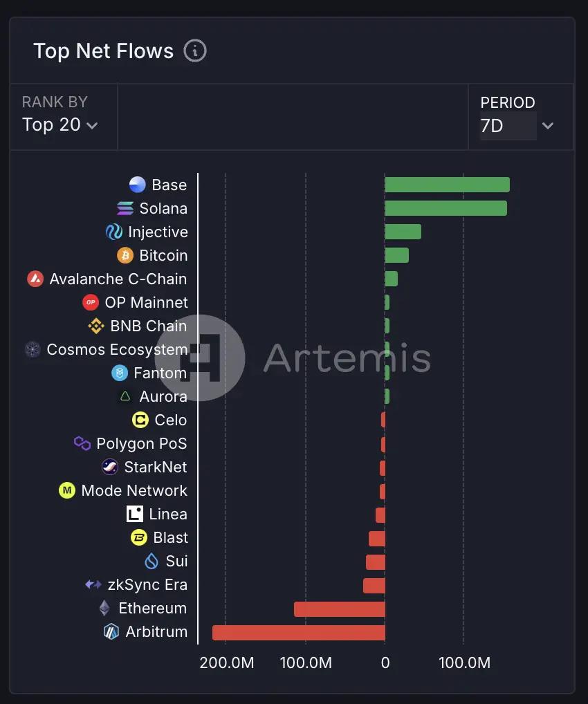
Task: Click the Injective logo icon
Action: 114,232
